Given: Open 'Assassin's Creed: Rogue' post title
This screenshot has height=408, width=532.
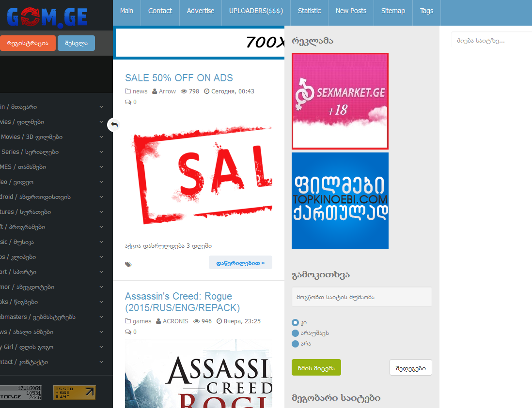Looking at the screenshot, I should pos(183,302).
